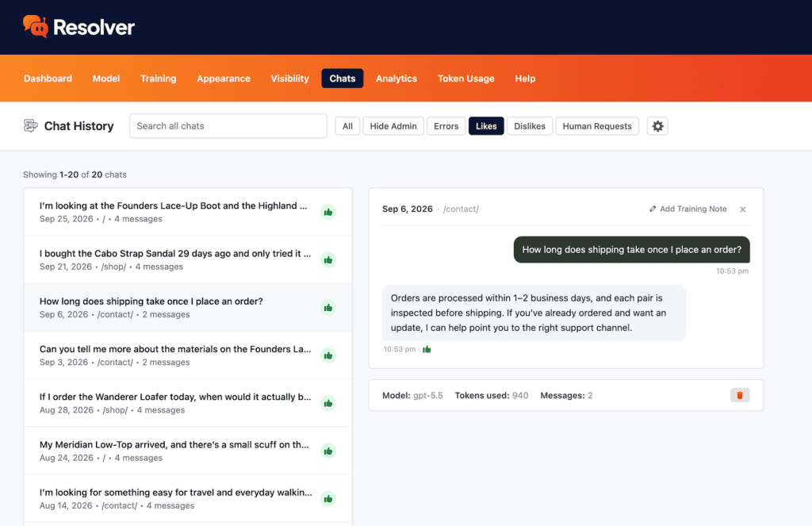The image size is (812, 526).
Task: Click thumbs-up icon on Cabo Strap Sandal chat
Action: [327, 259]
